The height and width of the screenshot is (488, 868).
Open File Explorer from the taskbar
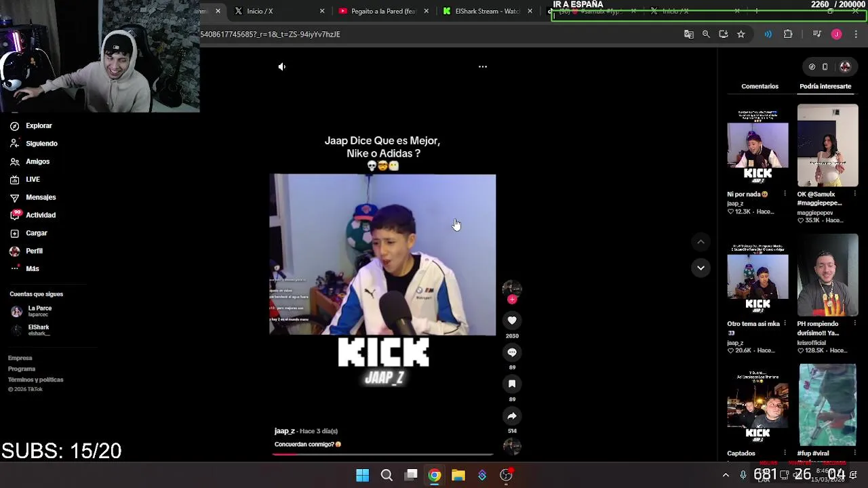pos(458,475)
